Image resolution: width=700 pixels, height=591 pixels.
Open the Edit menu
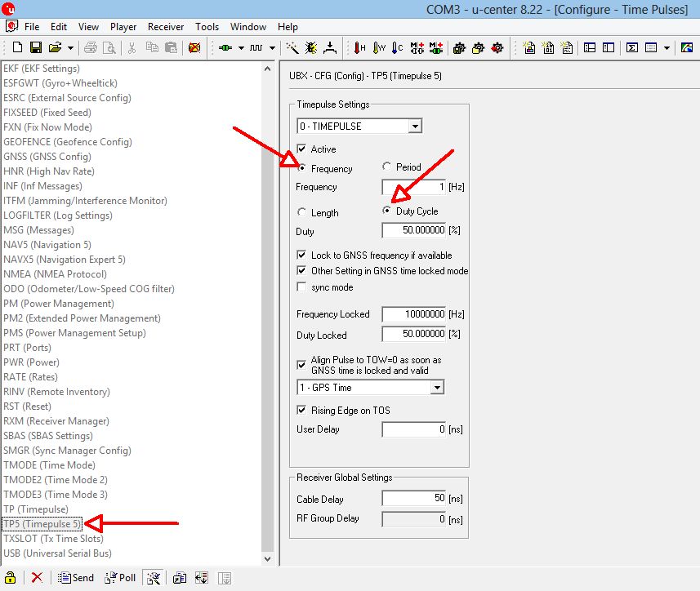(59, 27)
